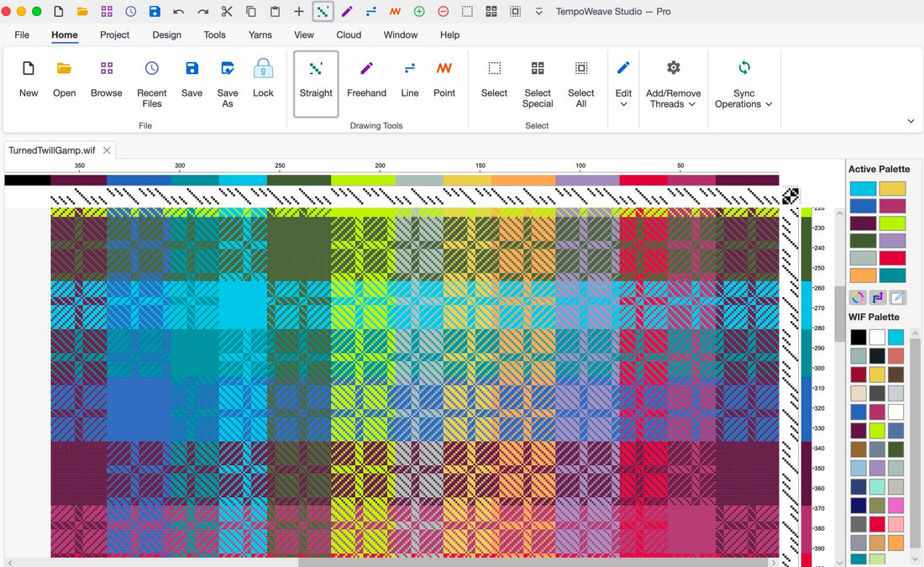The image size is (924, 567).
Task: Click the New button in ribbon
Action: (29, 80)
